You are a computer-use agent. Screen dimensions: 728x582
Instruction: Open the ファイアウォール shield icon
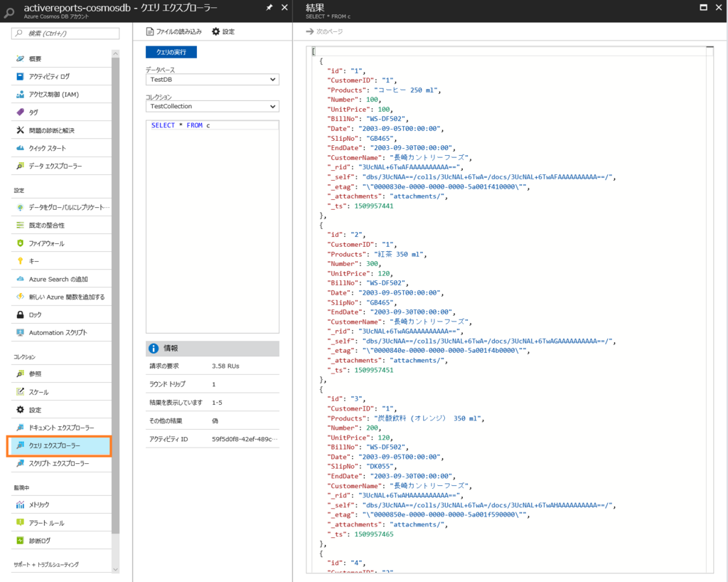tap(20, 243)
